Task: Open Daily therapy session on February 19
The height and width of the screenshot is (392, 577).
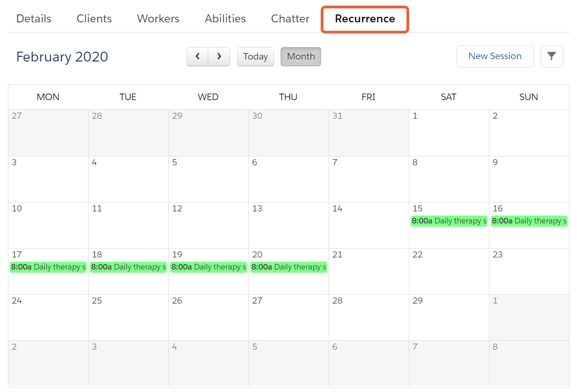Action: tap(208, 267)
